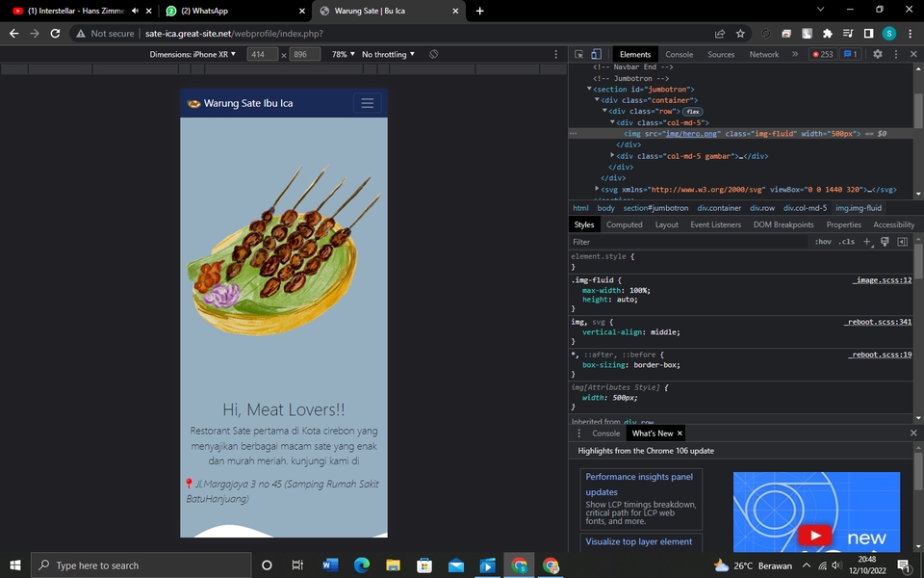Image resolution: width=924 pixels, height=578 pixels.
Task: Collapse the section#jumbotron tree node
Action: coord(589,89)
